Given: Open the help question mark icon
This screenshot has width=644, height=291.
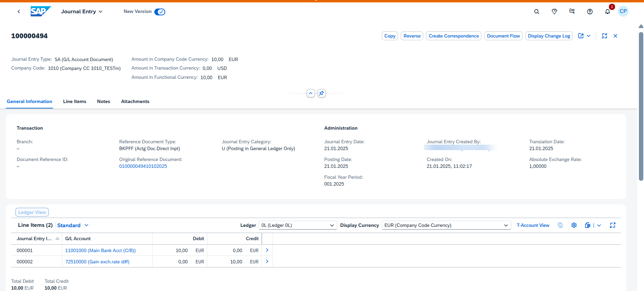Looking at the screenshot, I should click(590, 12).
